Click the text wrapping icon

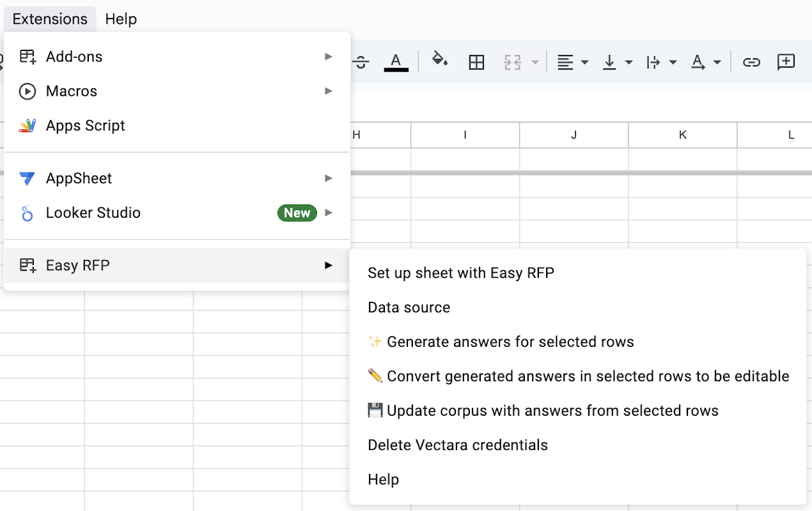point(653,62)
